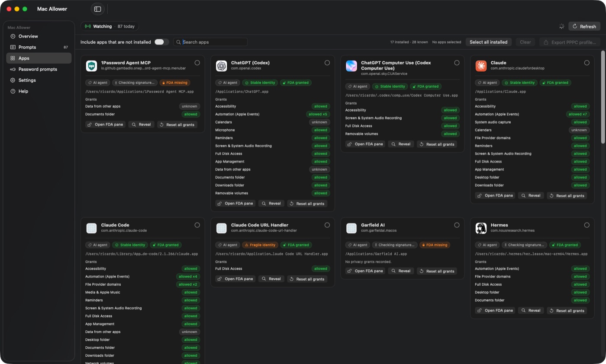606x364 pixels.
Task: Reveal the ChatGPT (Codex) app
Action: coord(271,203)
